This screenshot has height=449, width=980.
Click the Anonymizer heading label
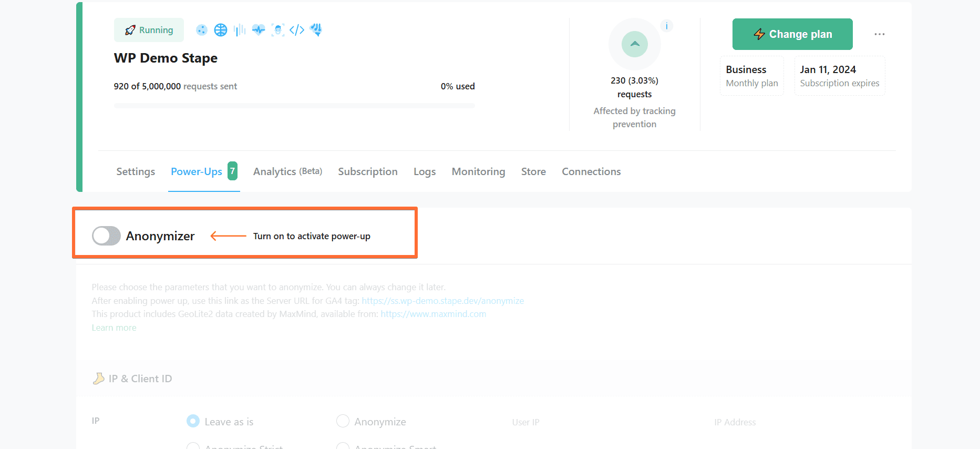pos(160,236)
